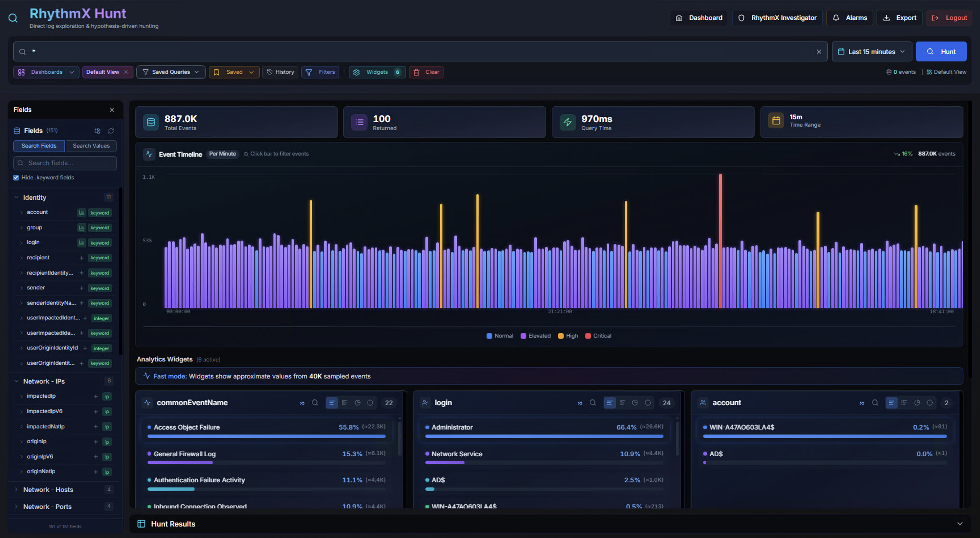Click the search icon in commonEventName widget
Screen dimensions: 980x538
pos(315,402)
